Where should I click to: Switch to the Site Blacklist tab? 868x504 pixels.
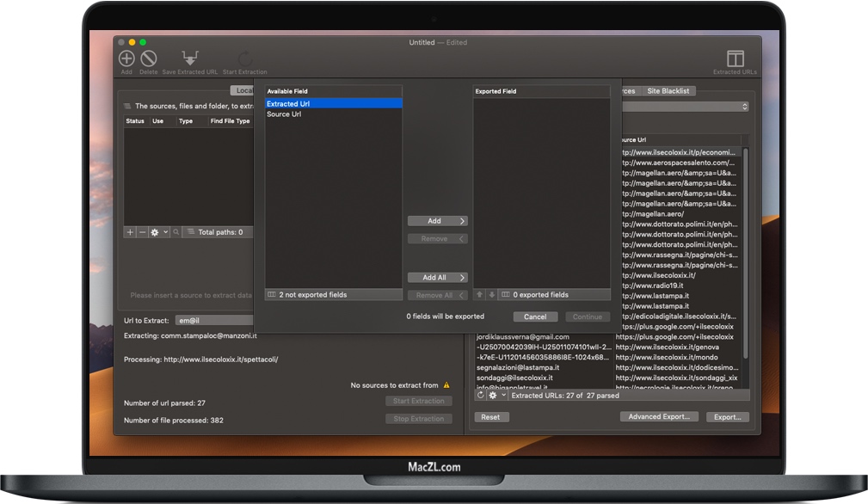coord(670,90)
